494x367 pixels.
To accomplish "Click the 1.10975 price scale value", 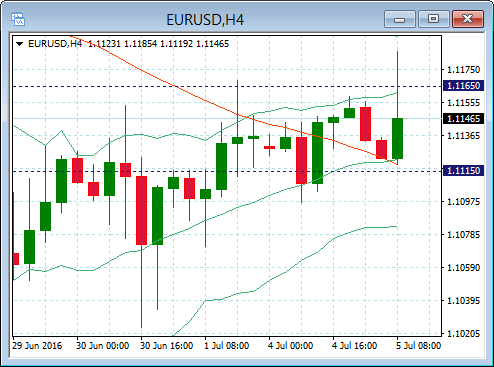I will [x=463, y=202].
